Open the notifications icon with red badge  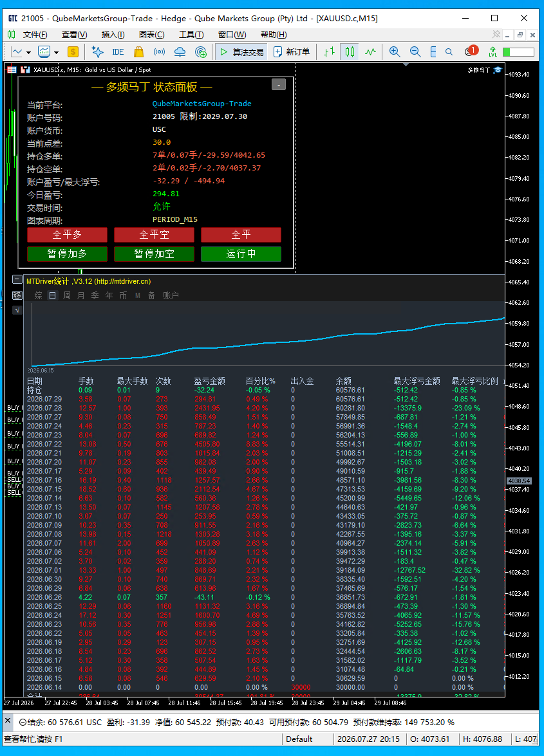pos(471,51)
